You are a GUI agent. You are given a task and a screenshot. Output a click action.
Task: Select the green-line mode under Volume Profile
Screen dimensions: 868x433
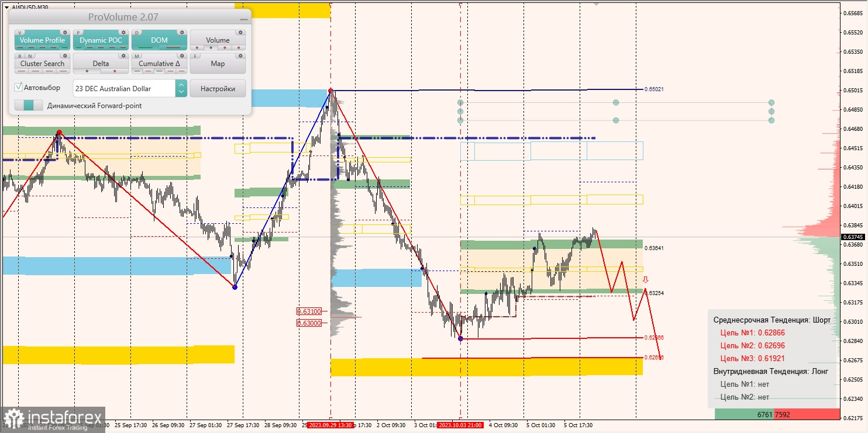click(64, 47)
